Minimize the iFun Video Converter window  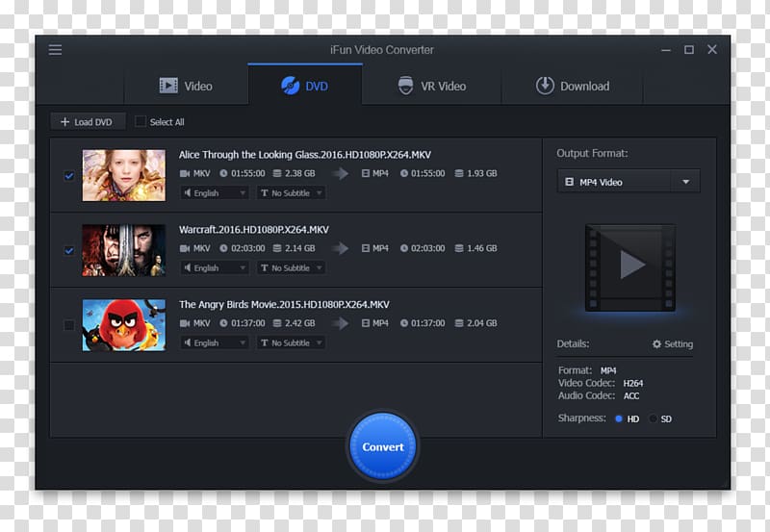point(666,50)
